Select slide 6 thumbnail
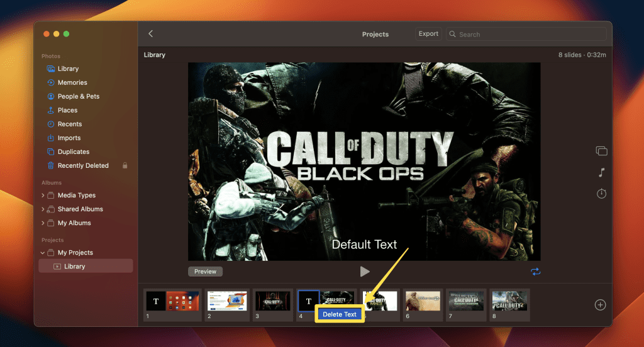The width and height of the screenshot is (644, 347). [x=423, y=301]
